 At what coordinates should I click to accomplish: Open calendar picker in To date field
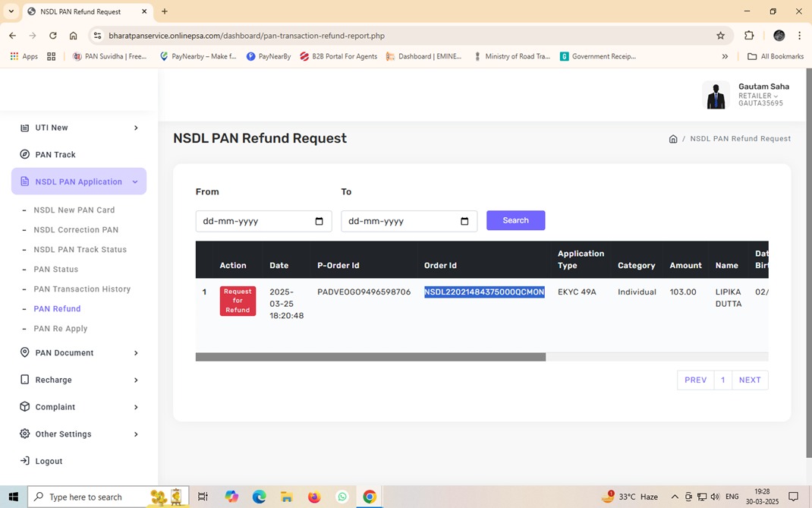(464, 222)
